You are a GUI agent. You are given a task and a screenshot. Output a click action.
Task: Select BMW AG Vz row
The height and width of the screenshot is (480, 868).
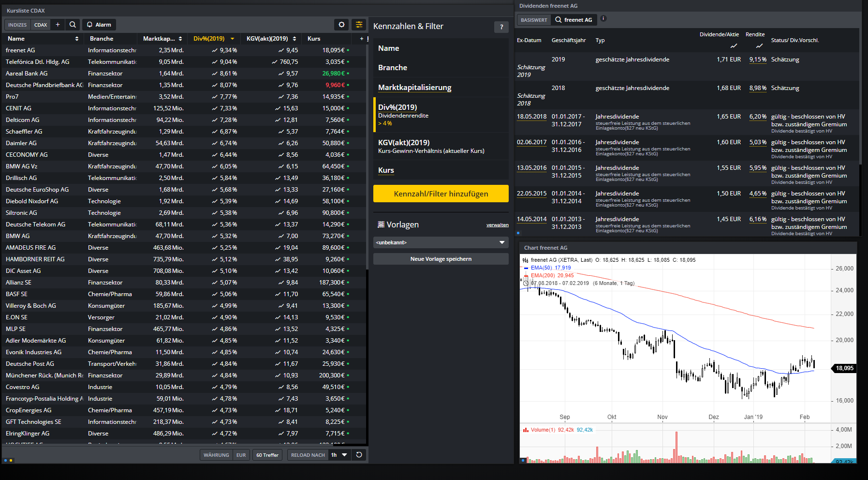pos(184,166)
